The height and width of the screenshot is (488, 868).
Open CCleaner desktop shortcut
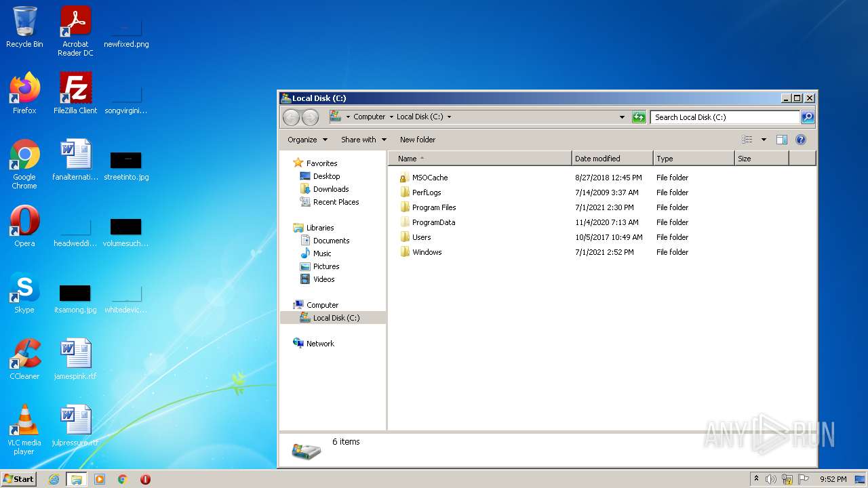24,359
